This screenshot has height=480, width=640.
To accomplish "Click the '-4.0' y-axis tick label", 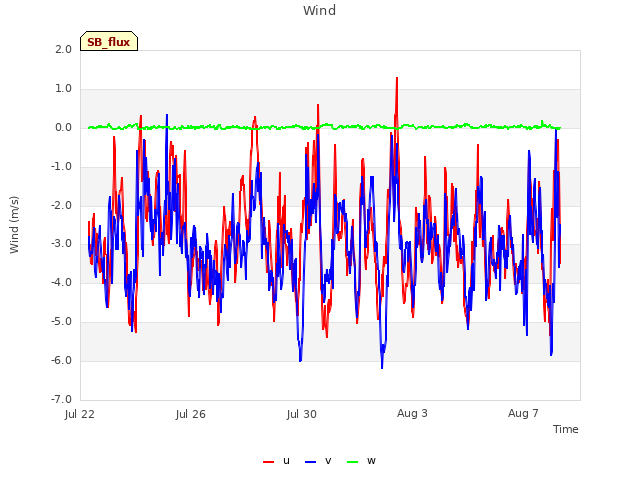I will coord(61,282).
